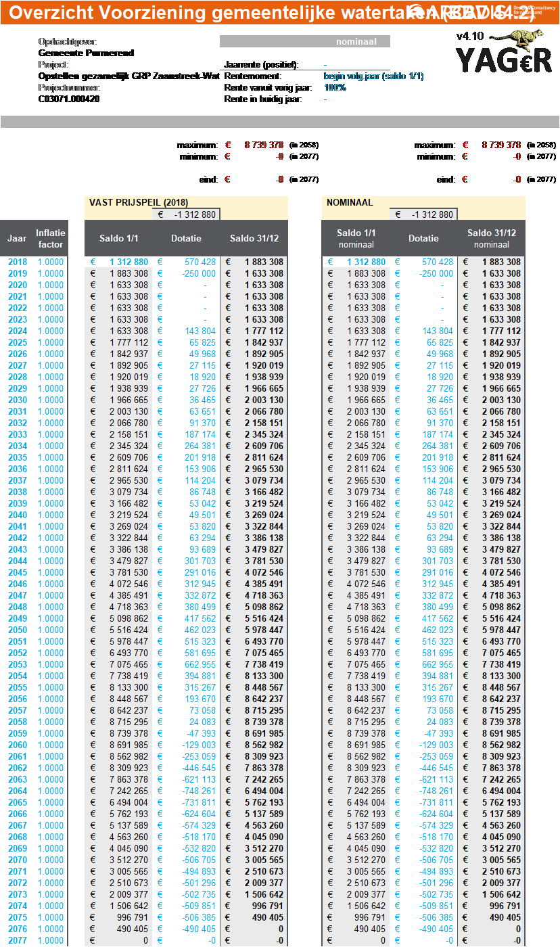The width and height of the screenshot is (560, 947).
Task: Click the '100%' rente vanuit vorig jaar value
Action: [335, 87]
